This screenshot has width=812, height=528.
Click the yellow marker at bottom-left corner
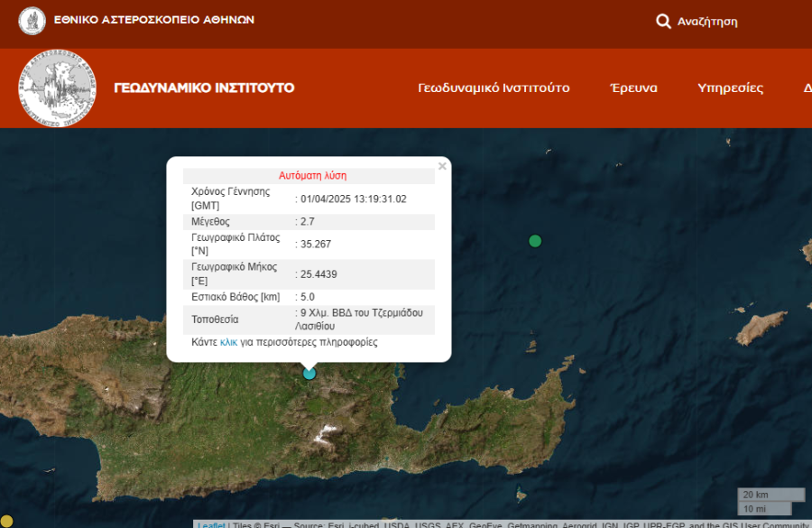(5, 520)
